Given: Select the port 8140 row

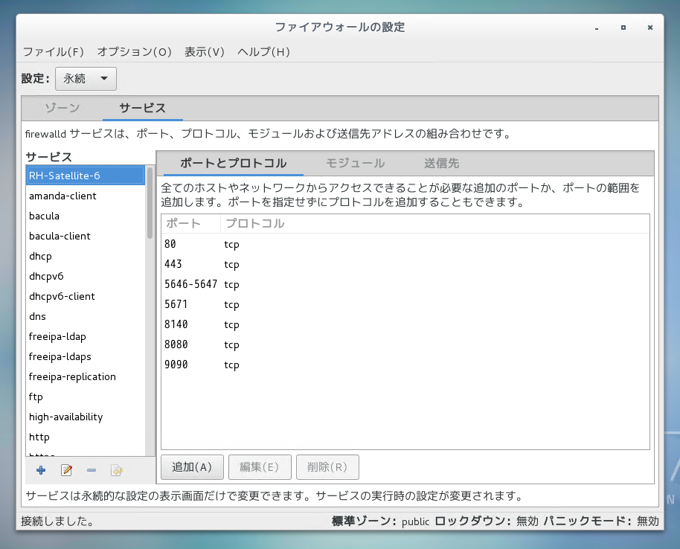Looking at the screenshot, I should click(405, 324).
